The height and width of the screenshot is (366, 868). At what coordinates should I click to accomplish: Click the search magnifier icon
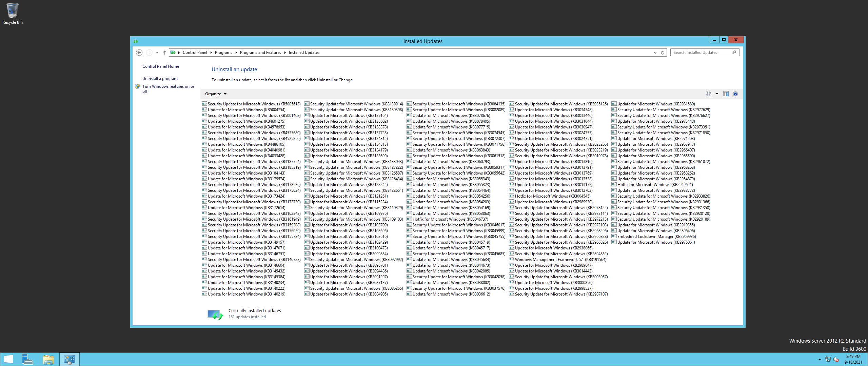[x=734, y=53]
